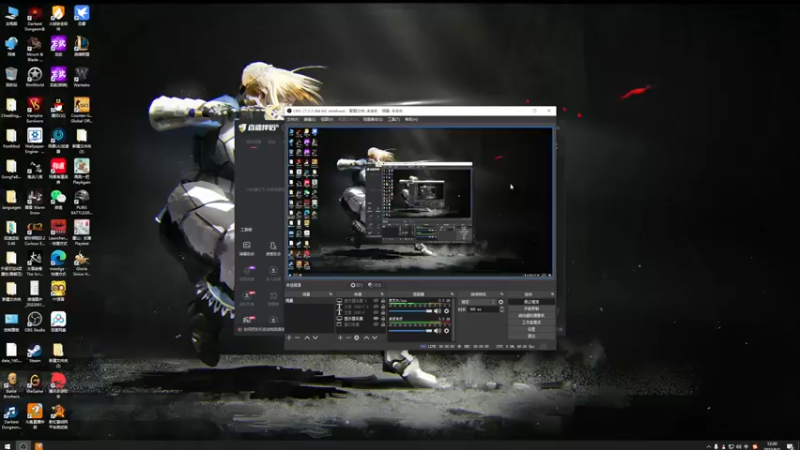800x450 pixels.
Task: Open the 工具 menu in OBS
Action: (393, 119)
